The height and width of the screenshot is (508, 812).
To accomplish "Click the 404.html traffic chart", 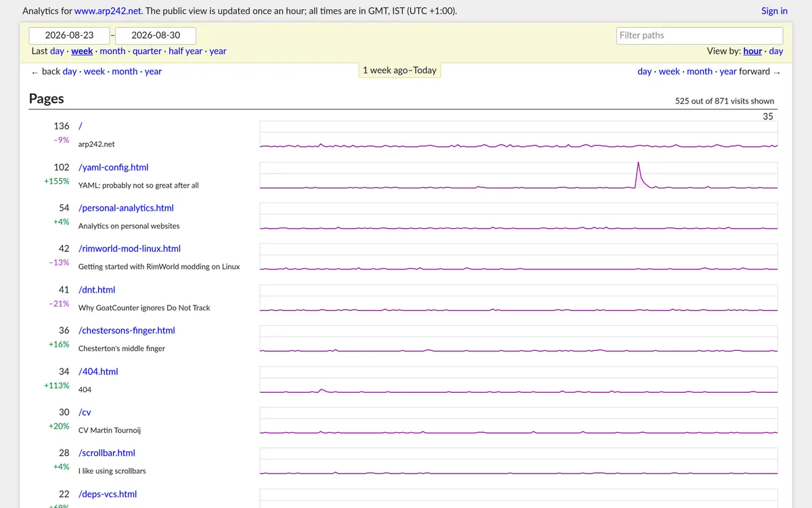I will 518,380.
